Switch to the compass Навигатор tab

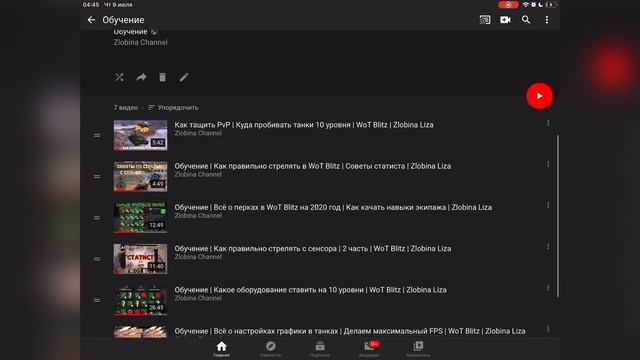click(x=271, y=349)
